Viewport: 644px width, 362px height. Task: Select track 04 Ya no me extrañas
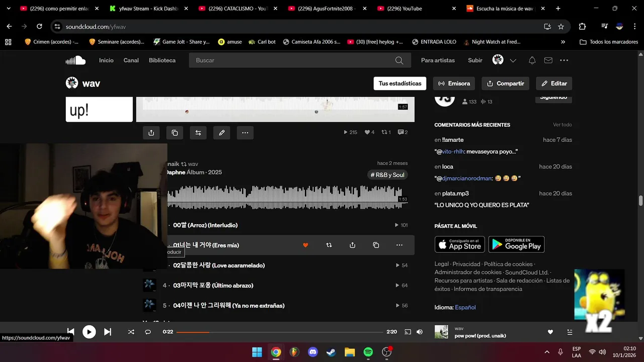pos(229,306)
